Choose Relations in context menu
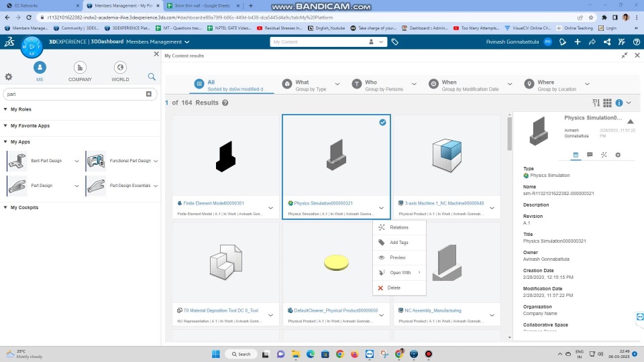Screen dimensions: 644x362 [x=399, y=227]
